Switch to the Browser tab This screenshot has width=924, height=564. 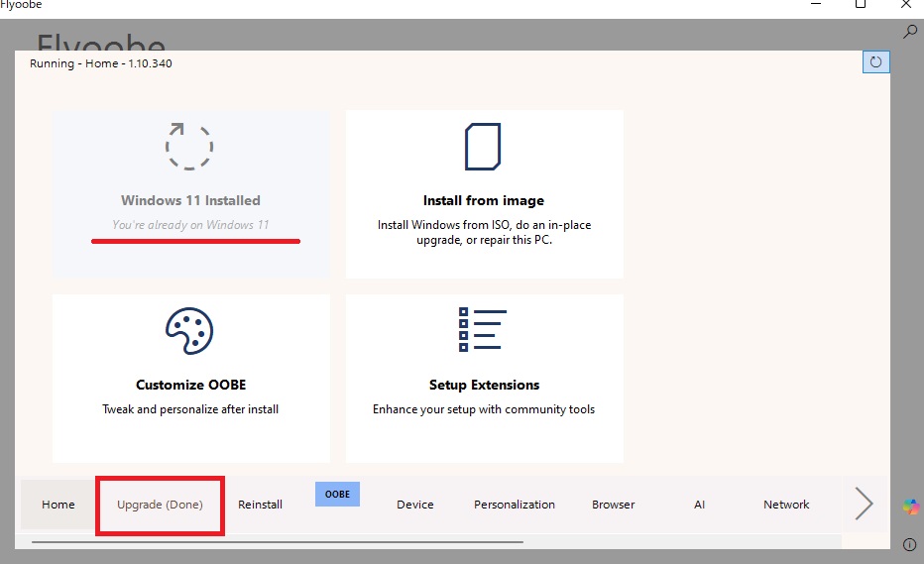click(x=614, y=505)
